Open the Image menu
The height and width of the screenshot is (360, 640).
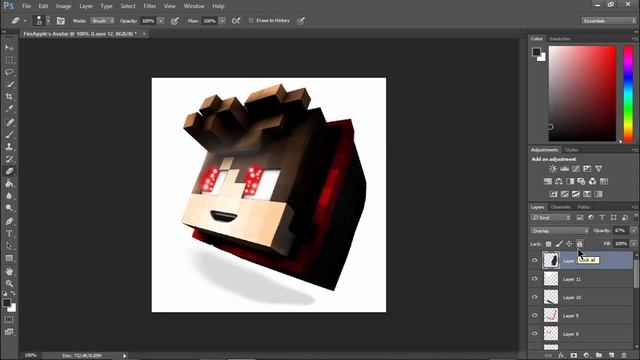(x=63, y=6)
